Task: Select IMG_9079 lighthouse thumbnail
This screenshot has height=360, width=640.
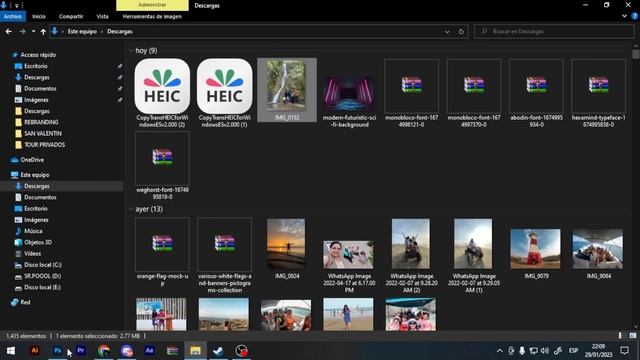Action: coord(536,249)
